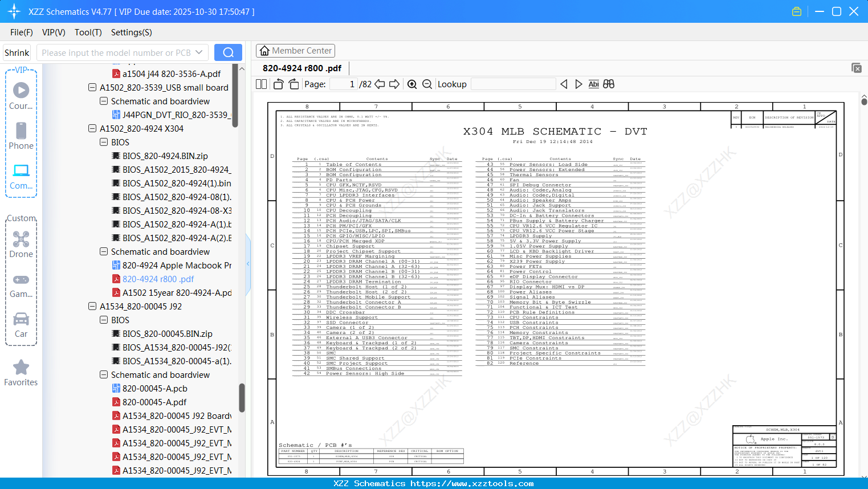Open the model search dropdown arrow
This screenshot has height=489, width=868.
pyautogui.click(x=199, y=52)
